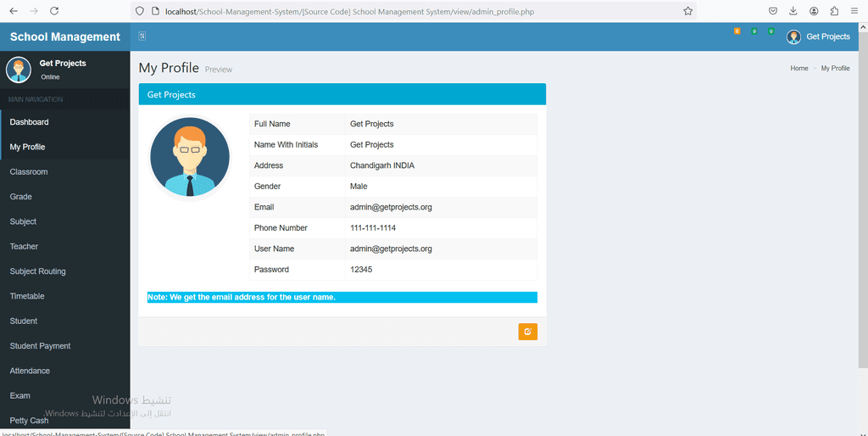Bookmark this page with the star icon
868x436 pixels.
[687, 11]
